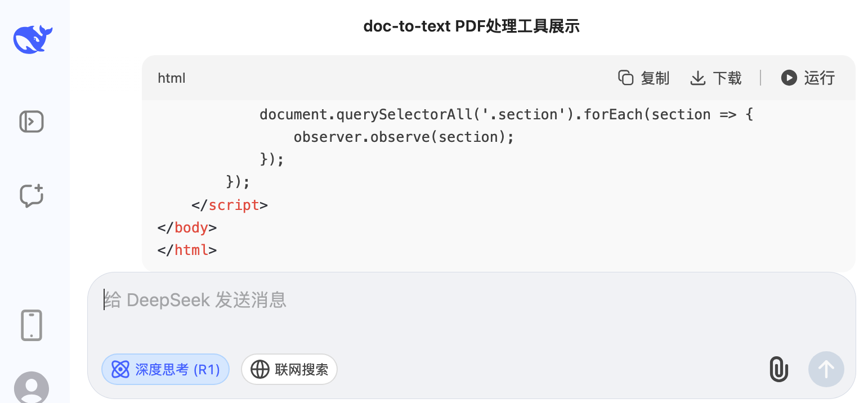Viewport: 868px width, 403px height.
Task: Attach a file with the paperclip icon
Action: [x=778, y=369]
